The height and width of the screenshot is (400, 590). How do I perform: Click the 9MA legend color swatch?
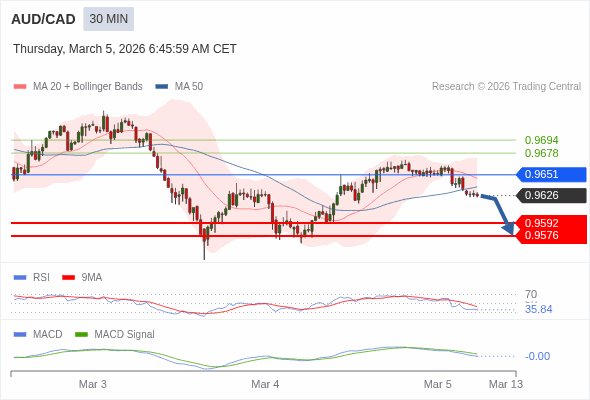click(68, 278)
